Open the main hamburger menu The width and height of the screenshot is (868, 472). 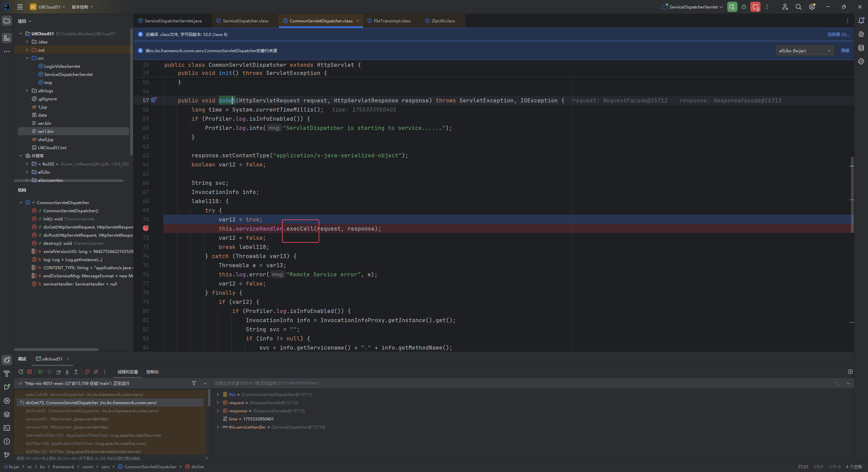point(20,7)
